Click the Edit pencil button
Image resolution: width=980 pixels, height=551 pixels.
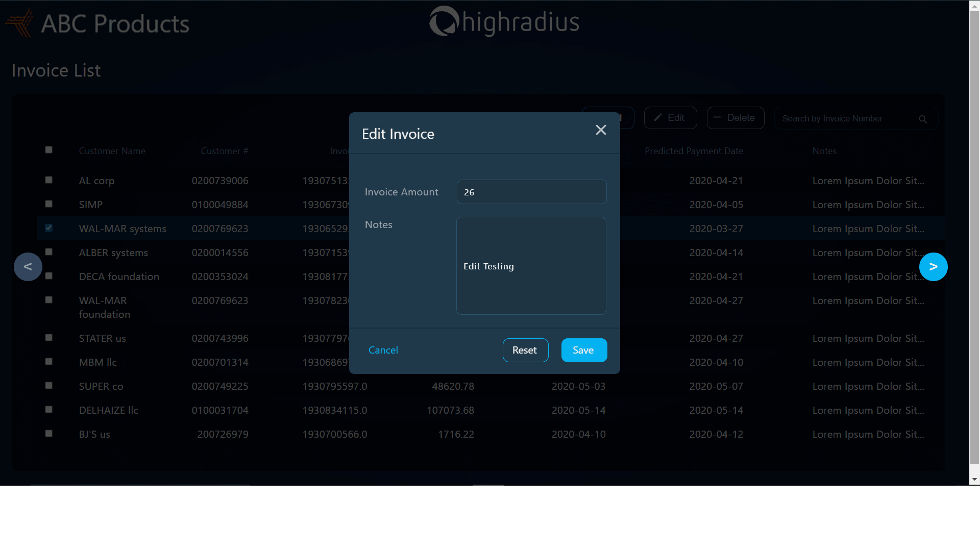click(670, 118)
